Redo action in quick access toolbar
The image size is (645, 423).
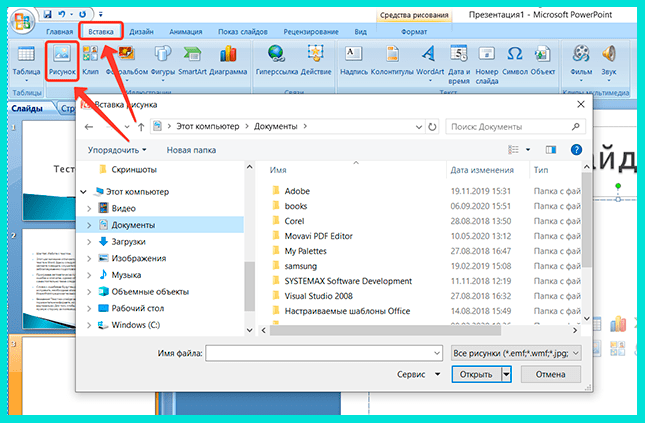pyautogui.click(x=82, y=14)
